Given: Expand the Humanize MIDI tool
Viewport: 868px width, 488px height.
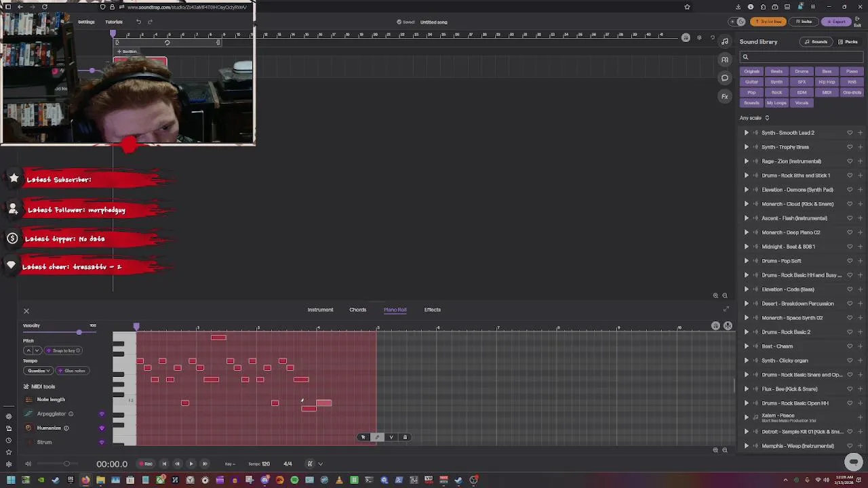Looking at the screenshot, I should [49, 428].
